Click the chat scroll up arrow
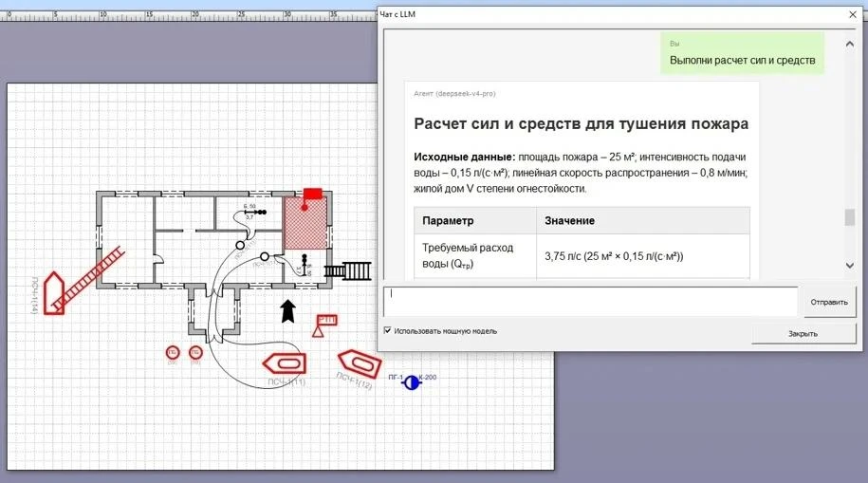The image size is (868, 483). click(850, 44)
